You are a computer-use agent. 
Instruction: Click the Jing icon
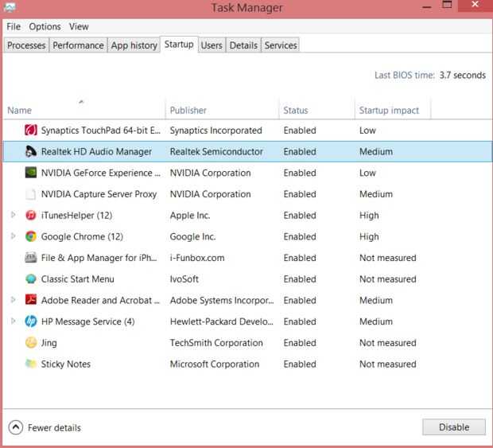click(31, 343)
